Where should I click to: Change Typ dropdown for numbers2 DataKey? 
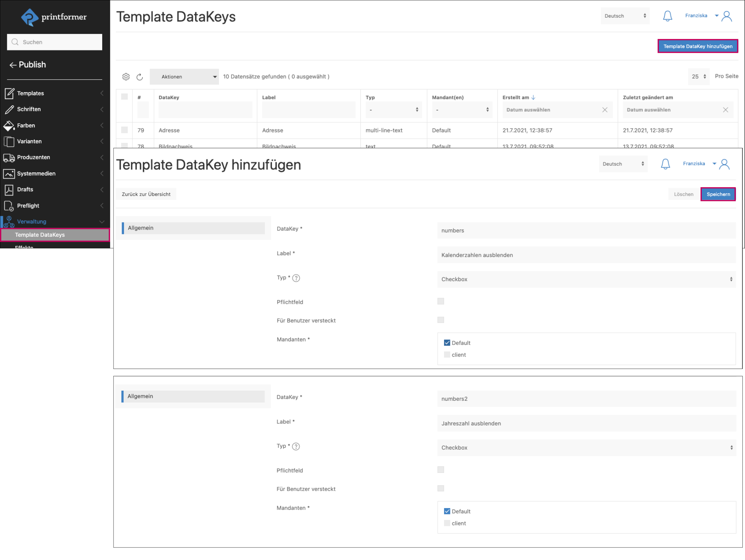click(x=586, y=448)
